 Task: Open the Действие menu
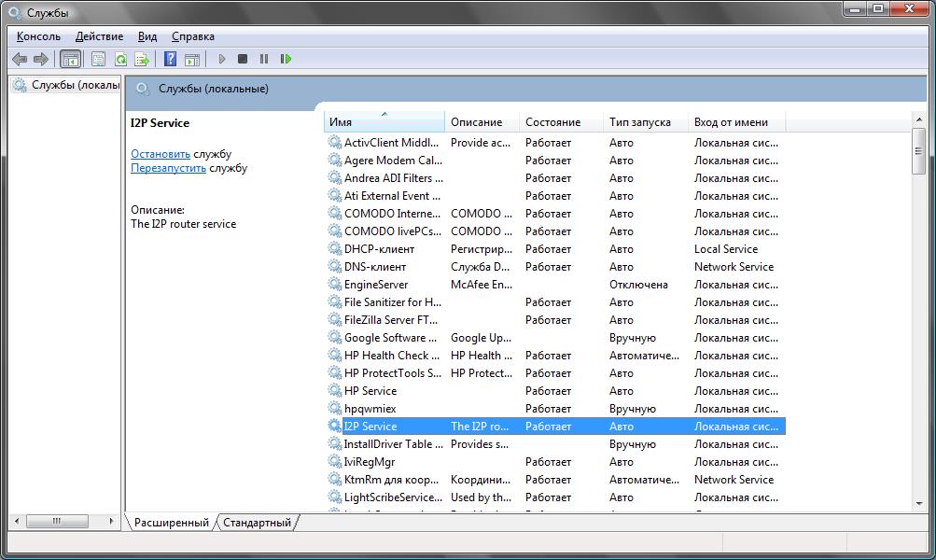tap(99, 36)
